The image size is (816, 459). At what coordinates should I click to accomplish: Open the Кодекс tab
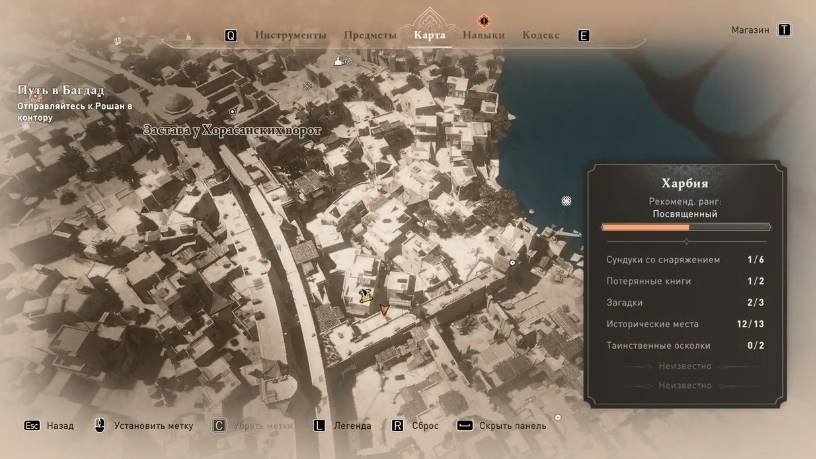[x=541, y=35]
